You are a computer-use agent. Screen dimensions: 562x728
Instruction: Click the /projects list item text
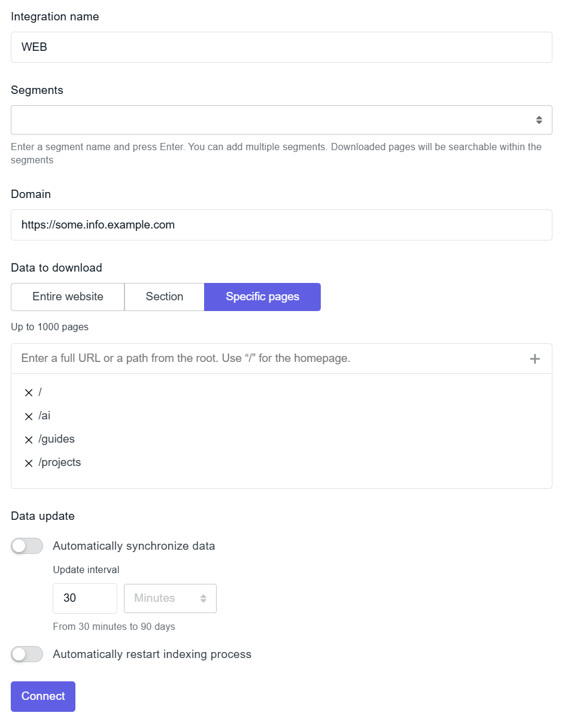60,462
